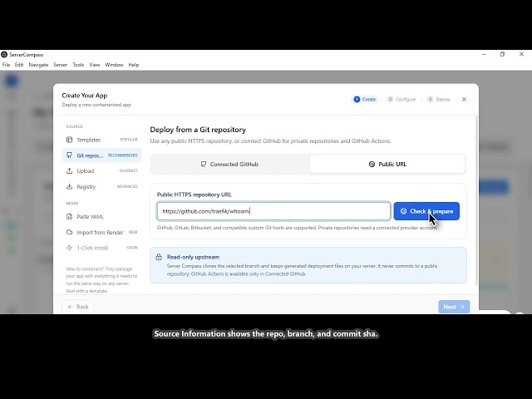Choose Import from Render option
The height and width of the screenshot is (399, 532).
pos(101,232)
